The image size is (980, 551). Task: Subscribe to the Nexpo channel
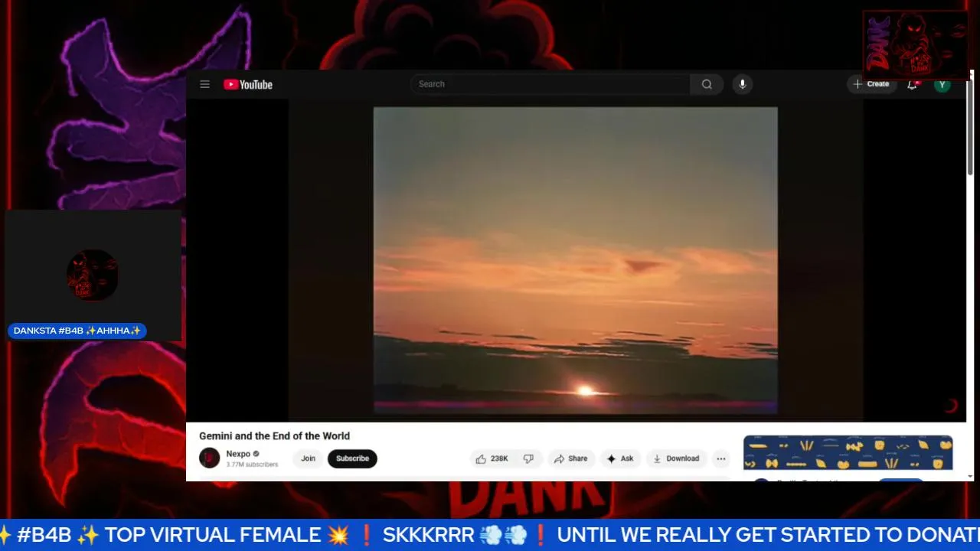click(352, 458)
